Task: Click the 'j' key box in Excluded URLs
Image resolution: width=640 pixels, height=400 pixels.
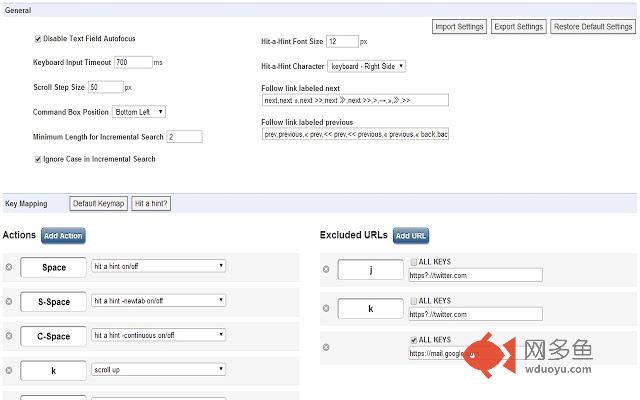Action: [371, 269]
